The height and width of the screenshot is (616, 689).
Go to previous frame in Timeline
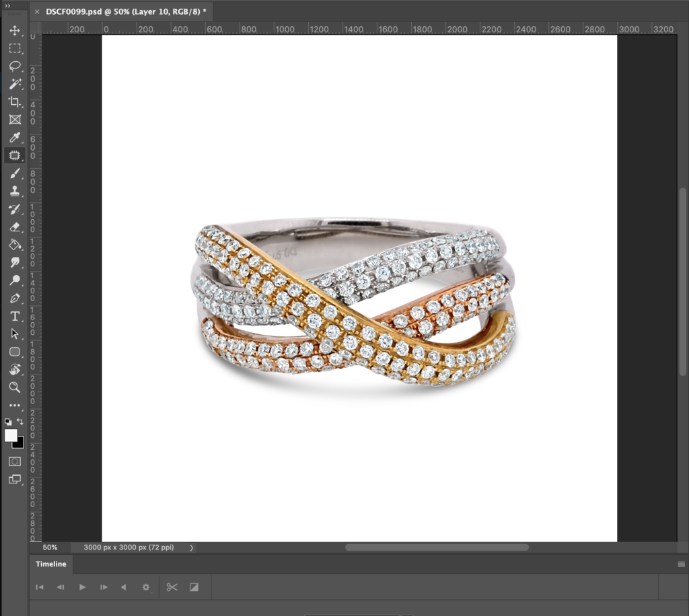pyautogui.click(x=61, y=587)
